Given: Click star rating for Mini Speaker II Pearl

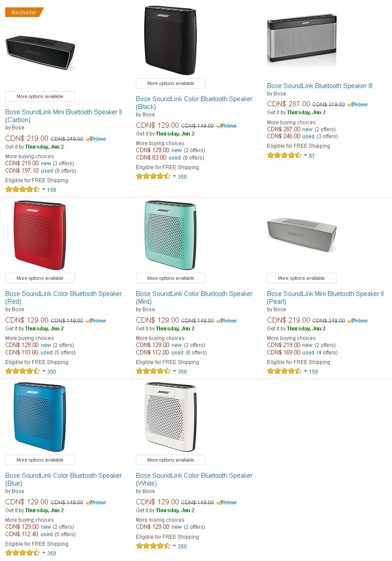Looking at the screenshot, I should pos(284,371).
